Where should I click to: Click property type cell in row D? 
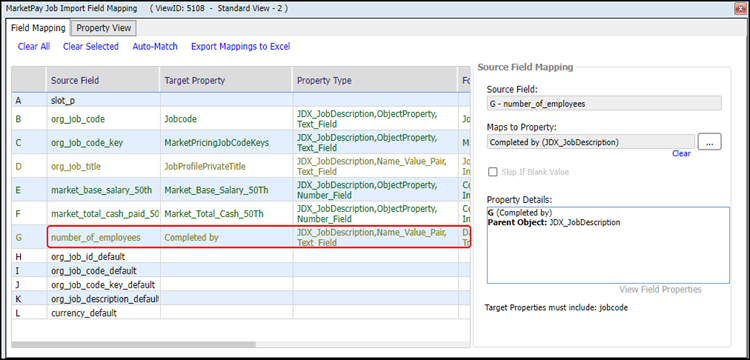tap(375, 166)
